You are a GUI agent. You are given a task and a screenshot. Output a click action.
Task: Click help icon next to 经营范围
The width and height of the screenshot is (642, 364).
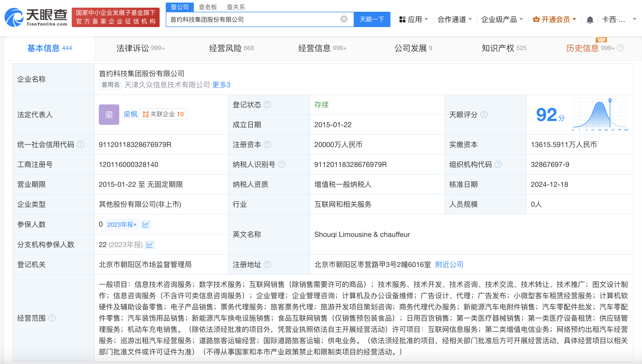point(52,318)
